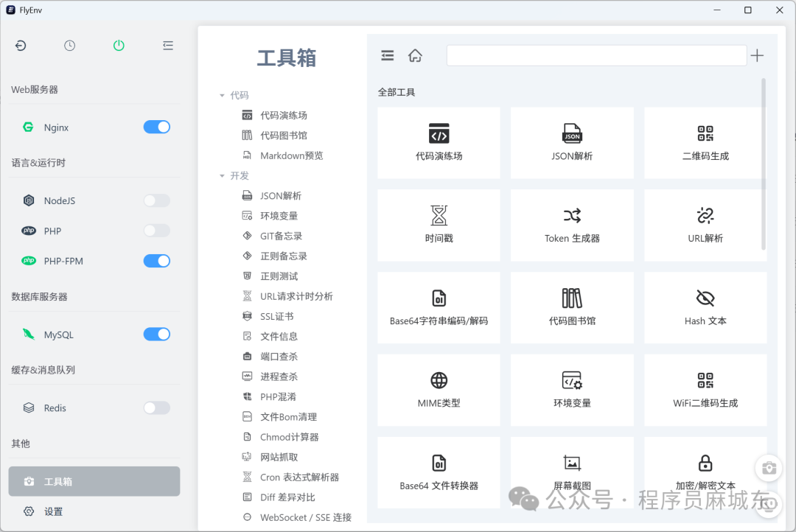This screenshot has height=532, width=796.
Task: Open the 屏幕截图 card
Action: 572,472
